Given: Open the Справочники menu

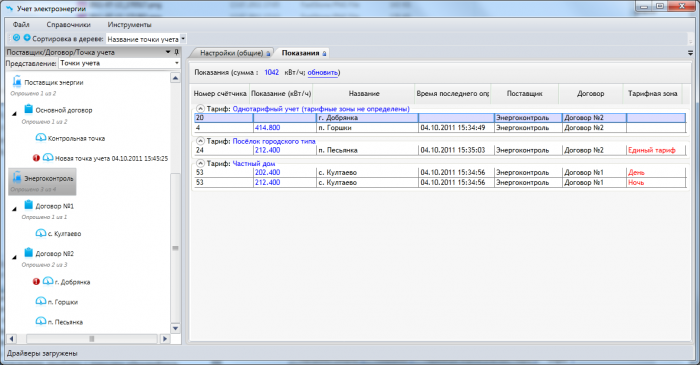Looking at the screenshot, I should [68, 25].
